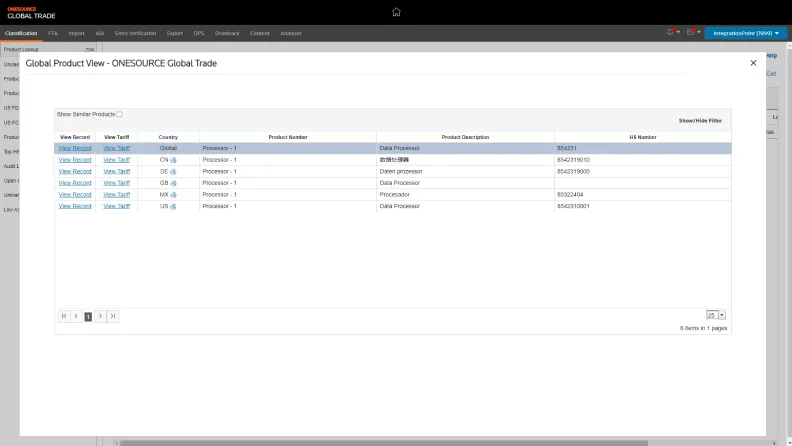
Task: Open View Record for the MX row
Action: 75,195
